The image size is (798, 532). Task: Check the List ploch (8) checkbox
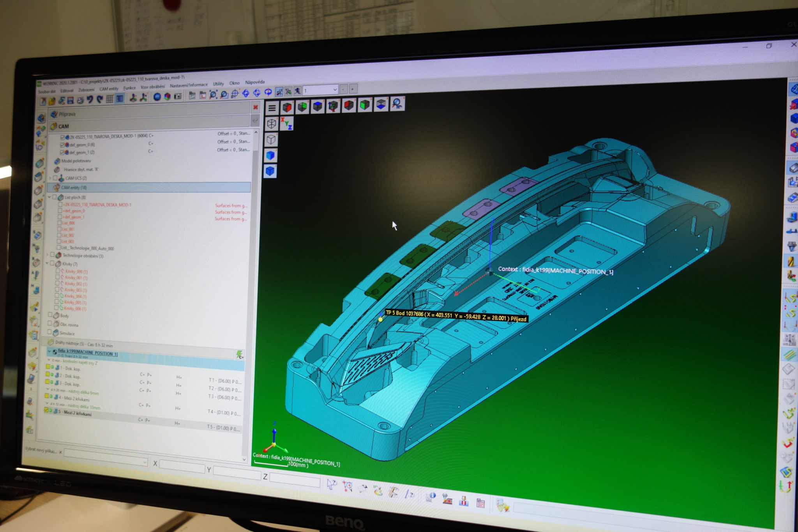tap(55, 197)
